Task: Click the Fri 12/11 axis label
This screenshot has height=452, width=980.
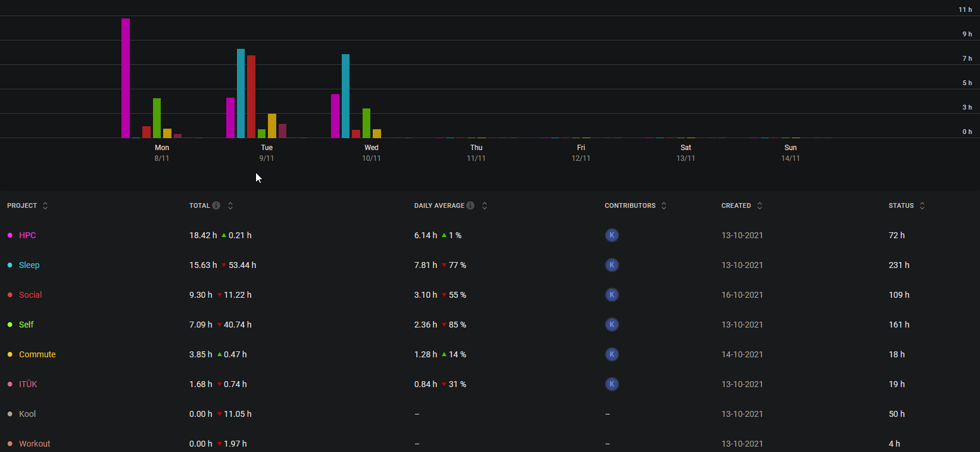Action: pyautogui.click(x=581, y=152)
